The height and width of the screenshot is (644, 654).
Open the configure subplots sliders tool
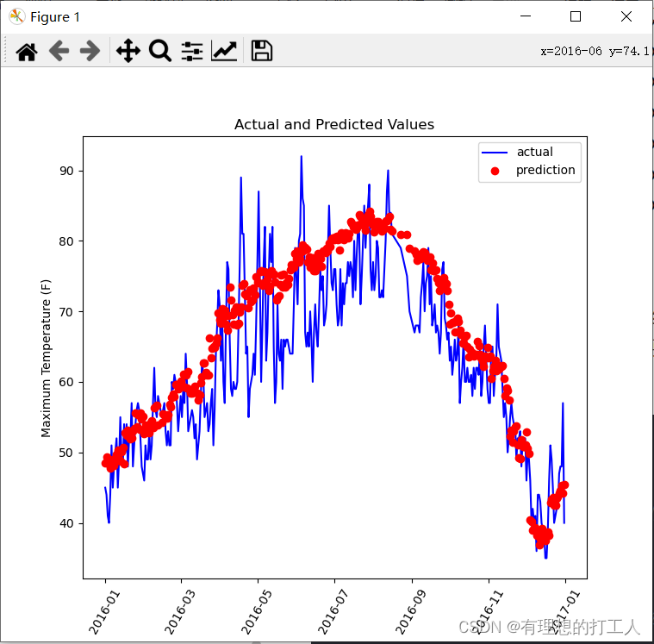tap(192, 52)
